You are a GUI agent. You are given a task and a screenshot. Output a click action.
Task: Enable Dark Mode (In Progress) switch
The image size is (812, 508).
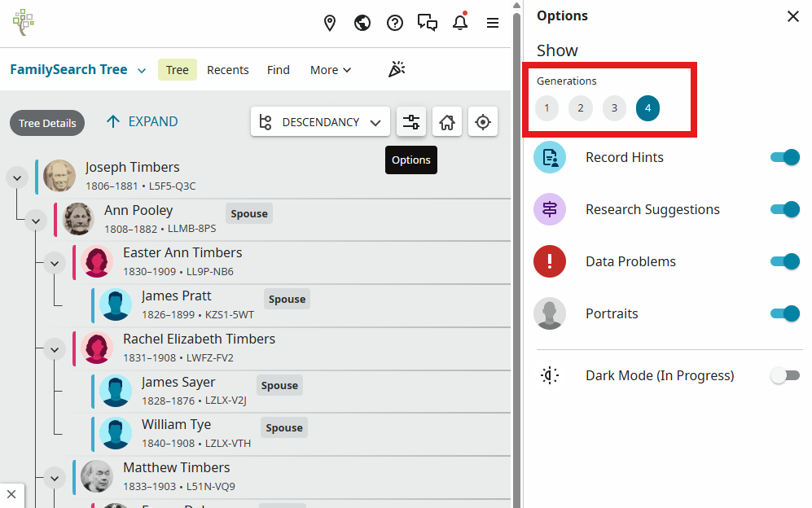coord(785,375)
